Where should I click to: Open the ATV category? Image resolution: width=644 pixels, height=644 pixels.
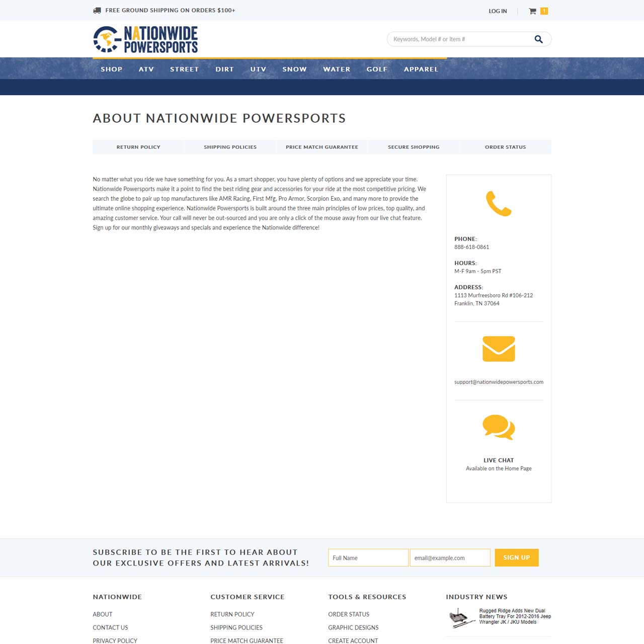pyautogui.click(x=146, y=69)
